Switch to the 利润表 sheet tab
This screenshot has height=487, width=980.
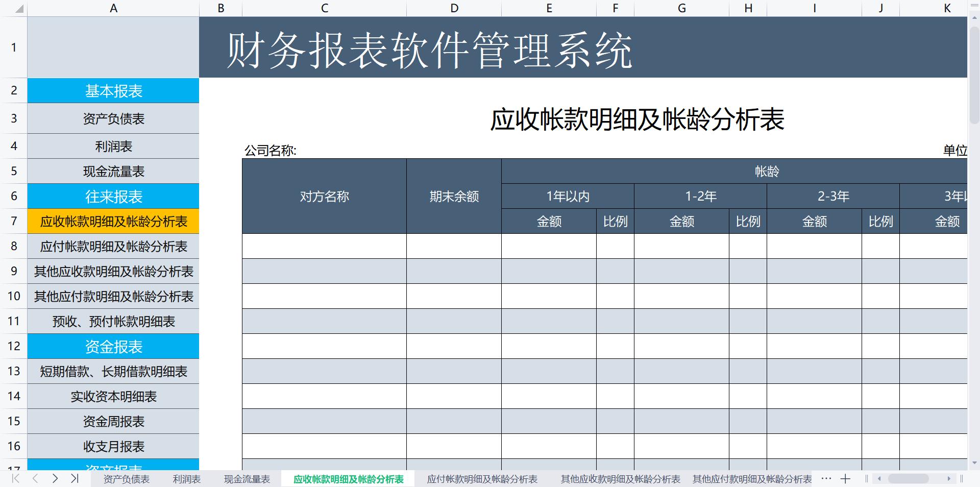pyautogui.click(x=187, y=479)
